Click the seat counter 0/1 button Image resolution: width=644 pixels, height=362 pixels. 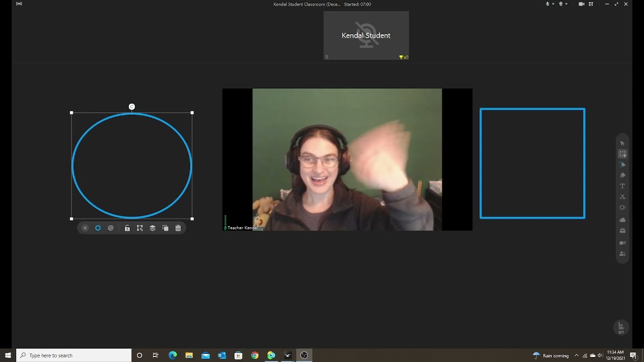621,328
